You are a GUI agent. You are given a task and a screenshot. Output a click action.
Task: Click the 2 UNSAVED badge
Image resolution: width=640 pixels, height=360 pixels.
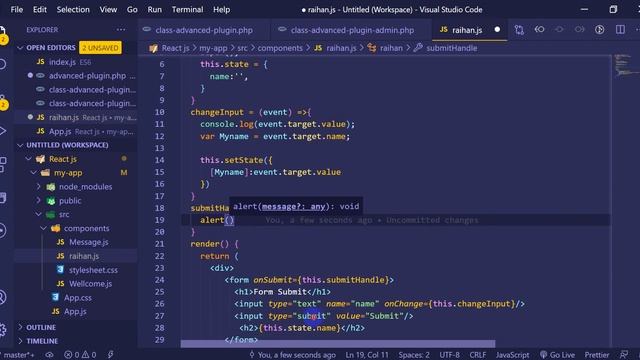100,48
